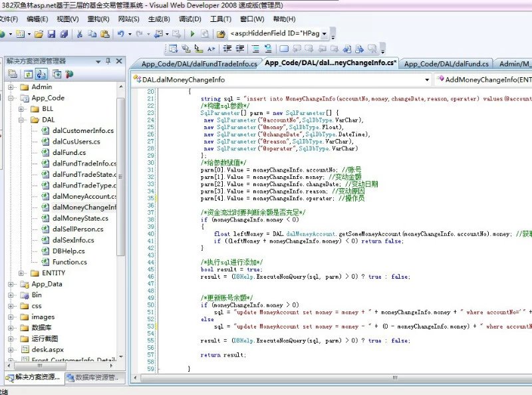
Task: Click the Add New Item toolbar icon
Action: 21,34
